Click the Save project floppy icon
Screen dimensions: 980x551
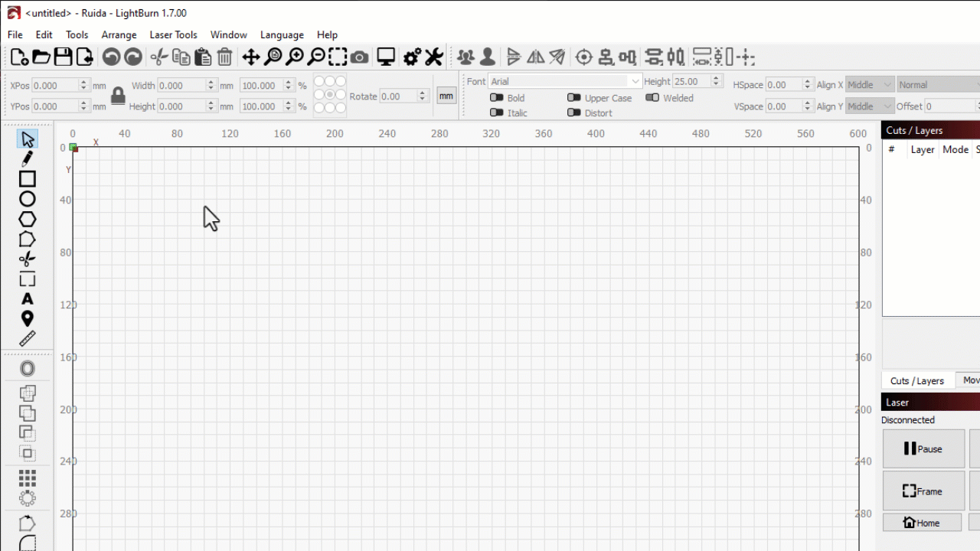[63, 57]
